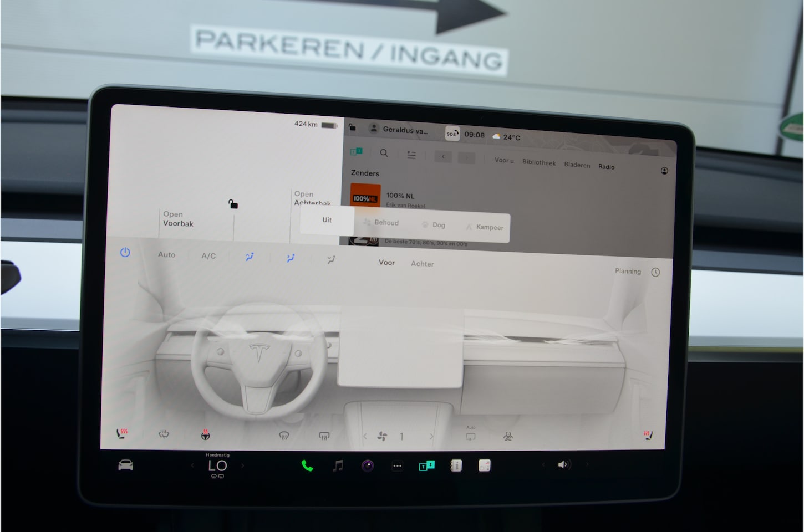Go forward in media browser
The width and height of the screenshot is (804, 532).
click(x=467, y=158)
